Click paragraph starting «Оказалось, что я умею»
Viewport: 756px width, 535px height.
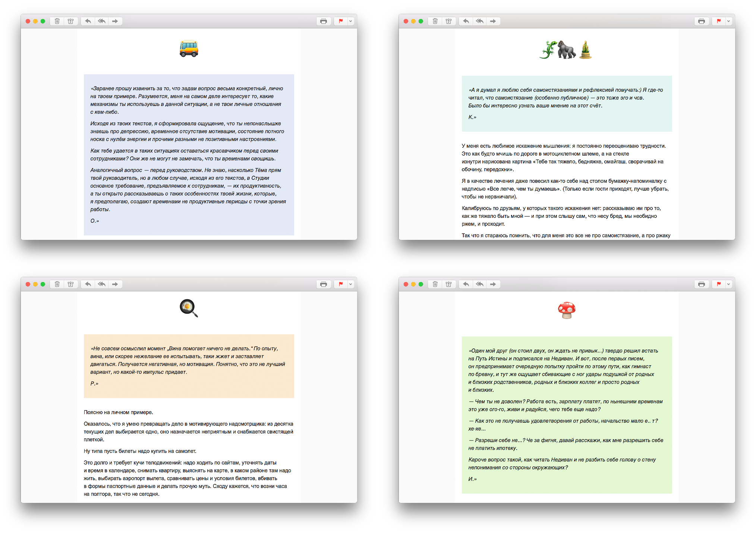[189, 432]
